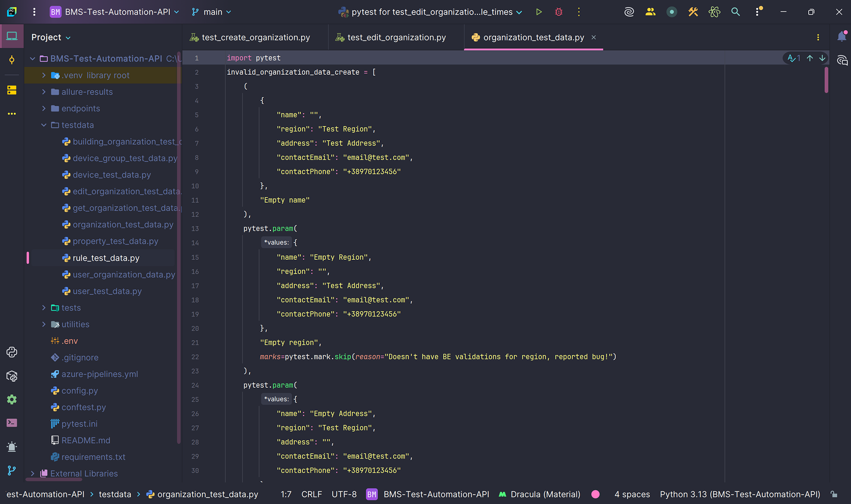The image size is (851, 504).
Task: Open the Python Console from the sidebar
Action: (x=12, y=352)
